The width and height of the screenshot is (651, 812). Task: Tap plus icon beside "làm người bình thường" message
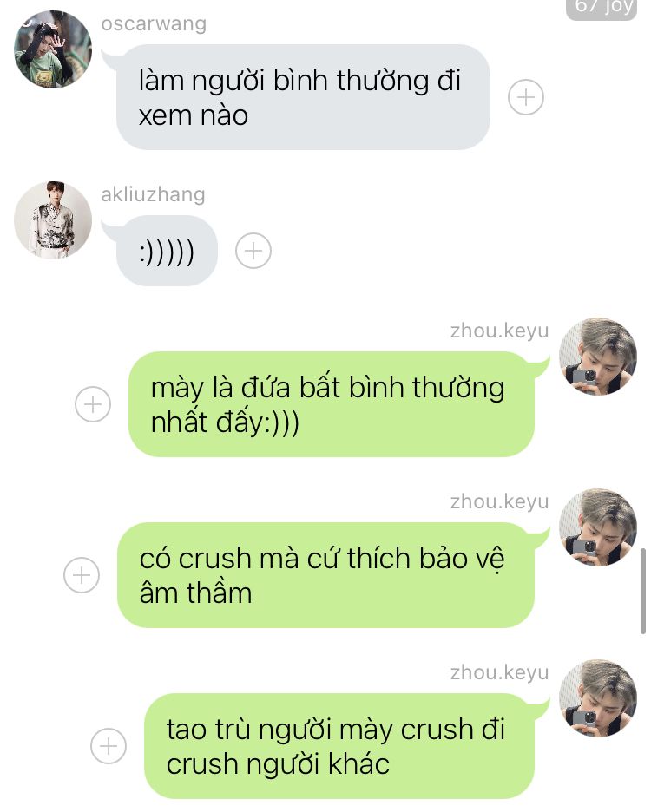(x=525, y=97)
